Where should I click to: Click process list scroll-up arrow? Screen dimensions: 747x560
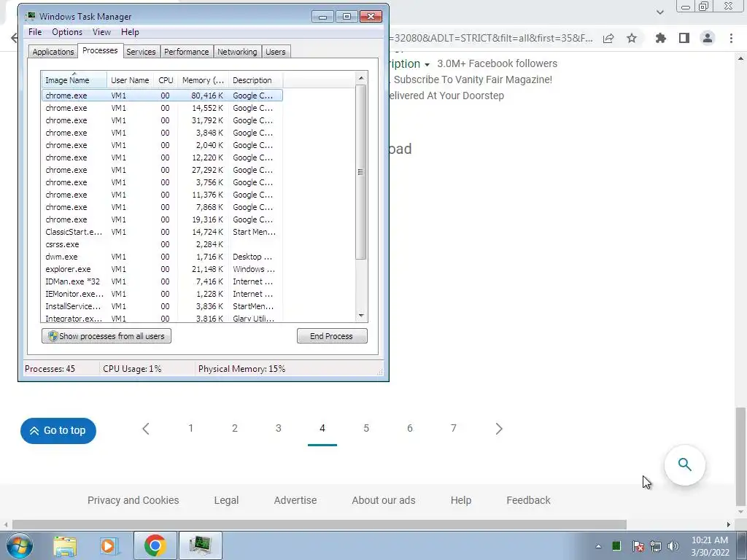361,77
